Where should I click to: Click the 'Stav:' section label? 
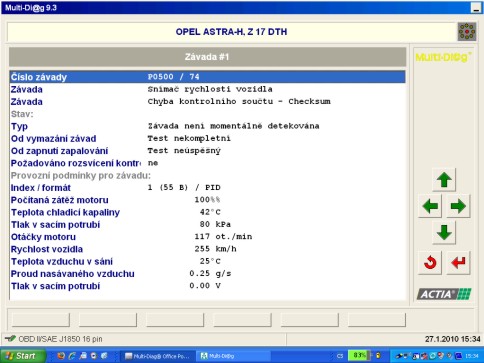coord(22,114)
